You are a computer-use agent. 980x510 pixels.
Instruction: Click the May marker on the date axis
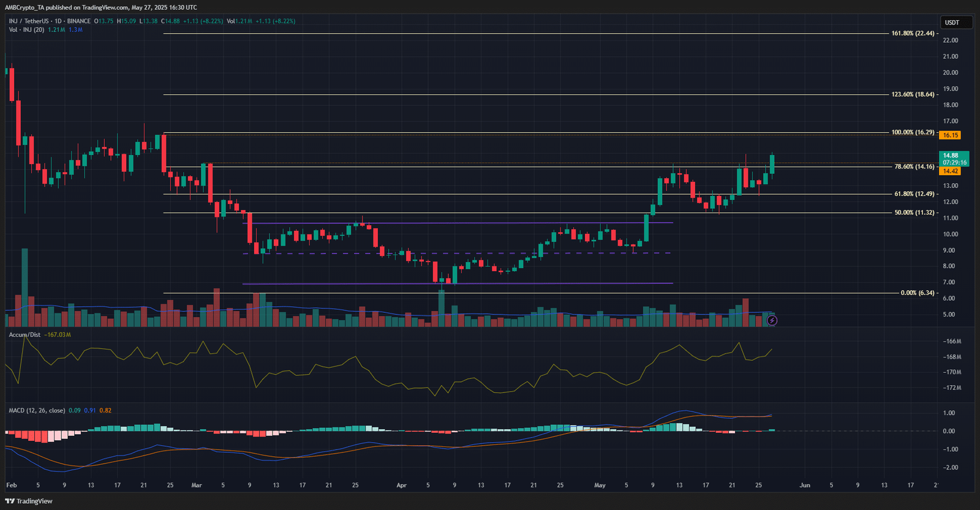tap(600, 485)
